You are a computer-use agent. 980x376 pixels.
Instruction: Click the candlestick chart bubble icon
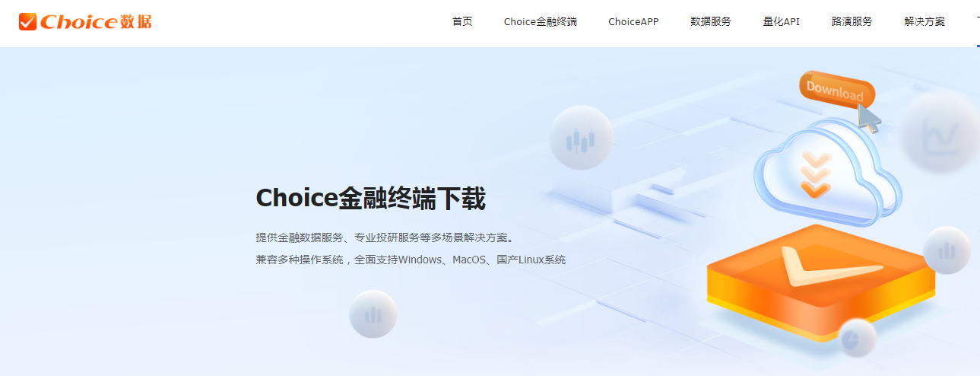pos(581,139)
